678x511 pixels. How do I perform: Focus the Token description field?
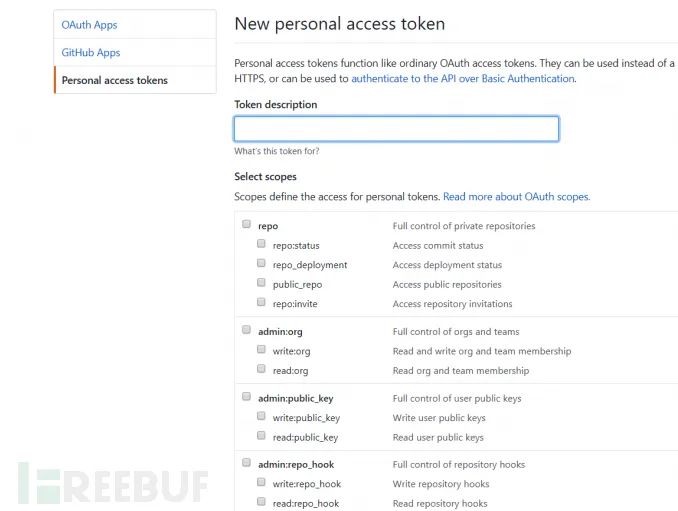tap(396, 129)
